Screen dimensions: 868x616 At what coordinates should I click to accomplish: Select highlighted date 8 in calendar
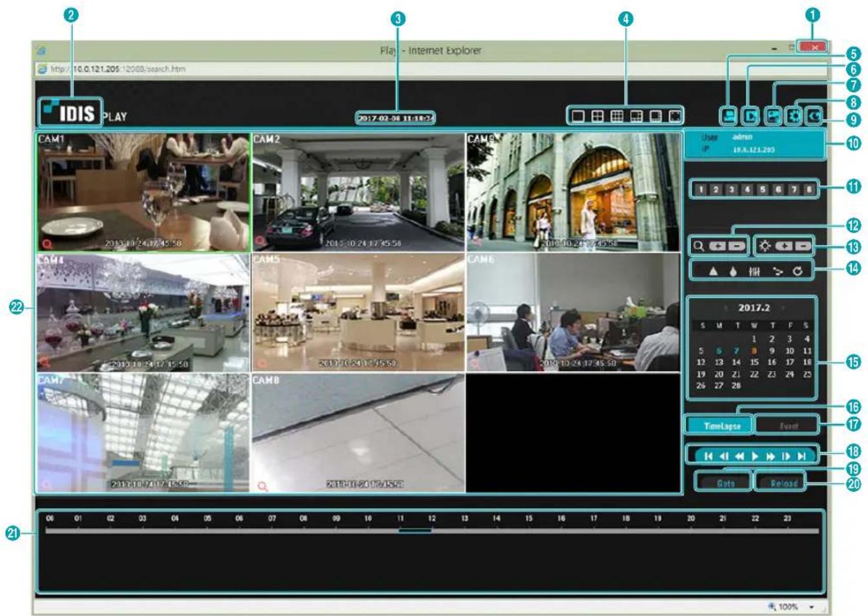pyautogui.click(x=754, y=351)
